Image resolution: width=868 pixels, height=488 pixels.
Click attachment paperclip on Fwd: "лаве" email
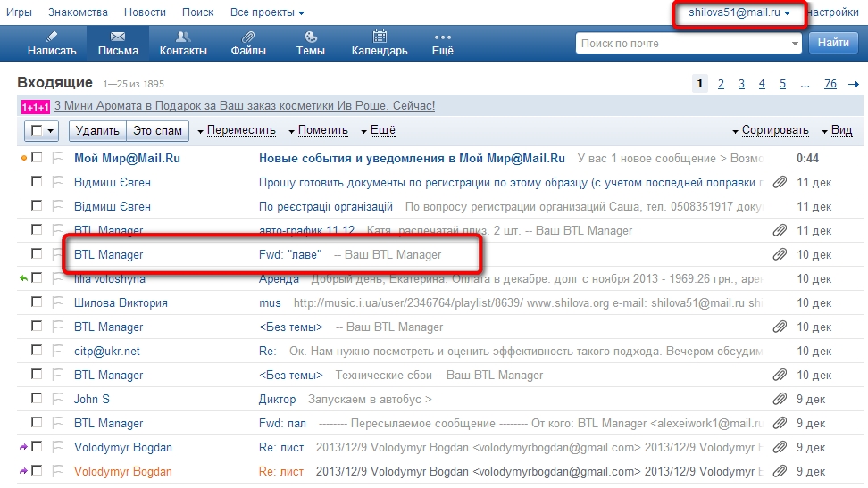(780, 254)
